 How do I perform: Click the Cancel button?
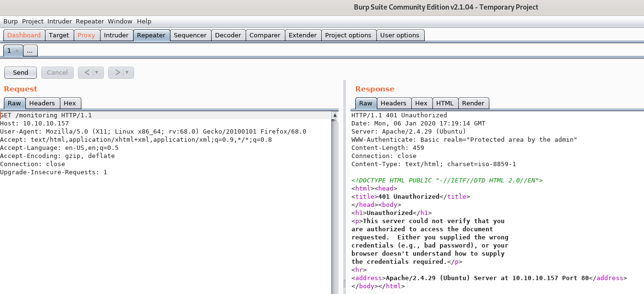[57, 72]
